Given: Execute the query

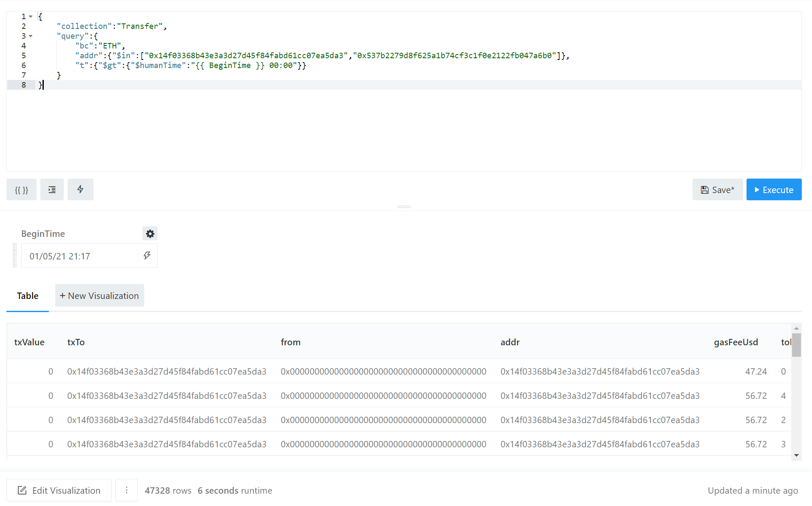Looking at the screenshot, I should [774, 190].
